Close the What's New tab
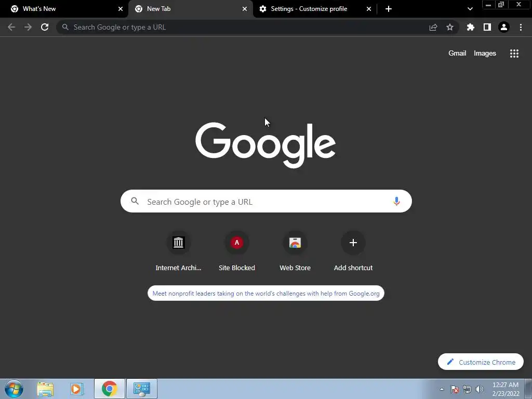The image size is (532, 399). (x=121, y=9)
